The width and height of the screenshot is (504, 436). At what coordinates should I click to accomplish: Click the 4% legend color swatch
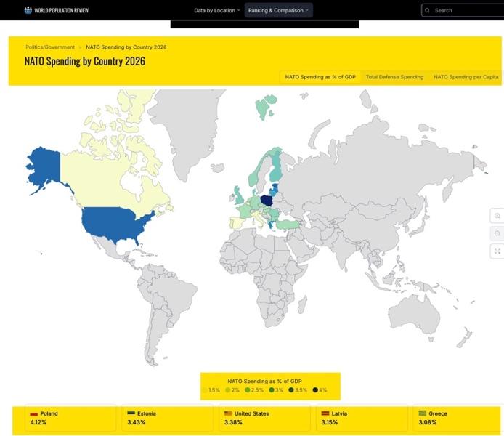pos(315,390)
